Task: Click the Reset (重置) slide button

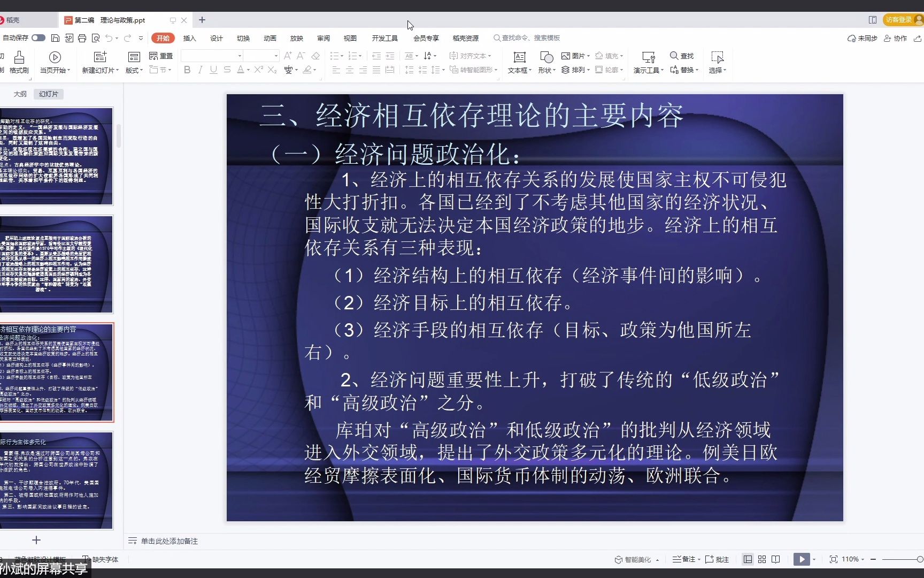Action: (161, 56)
